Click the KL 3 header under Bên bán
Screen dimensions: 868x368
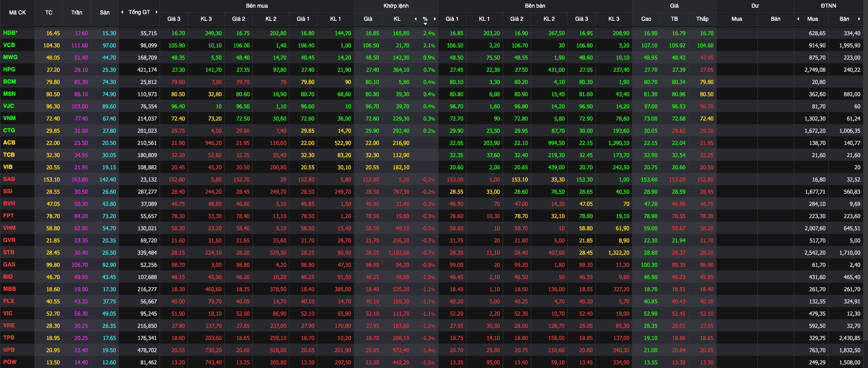[614, 19]
